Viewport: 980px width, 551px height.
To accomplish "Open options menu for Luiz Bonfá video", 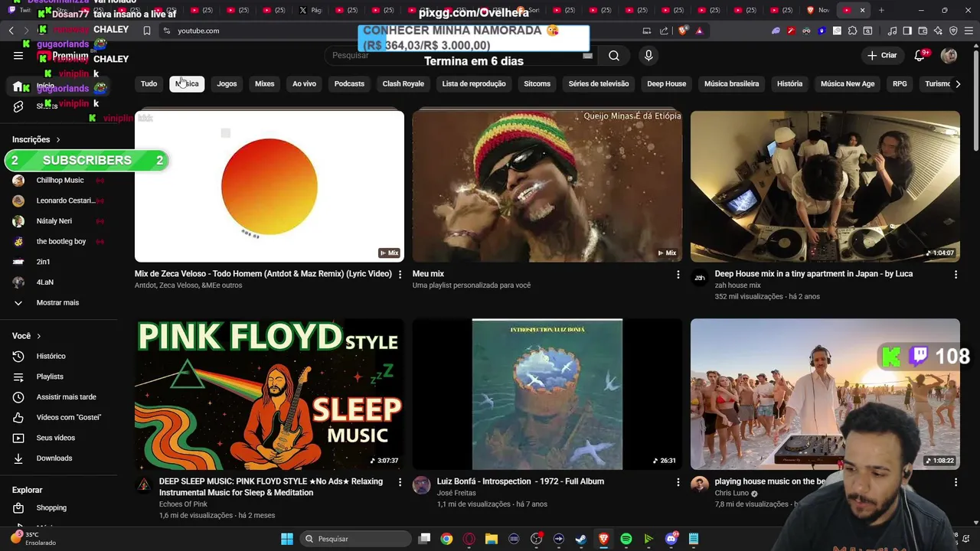I will 678,482.
